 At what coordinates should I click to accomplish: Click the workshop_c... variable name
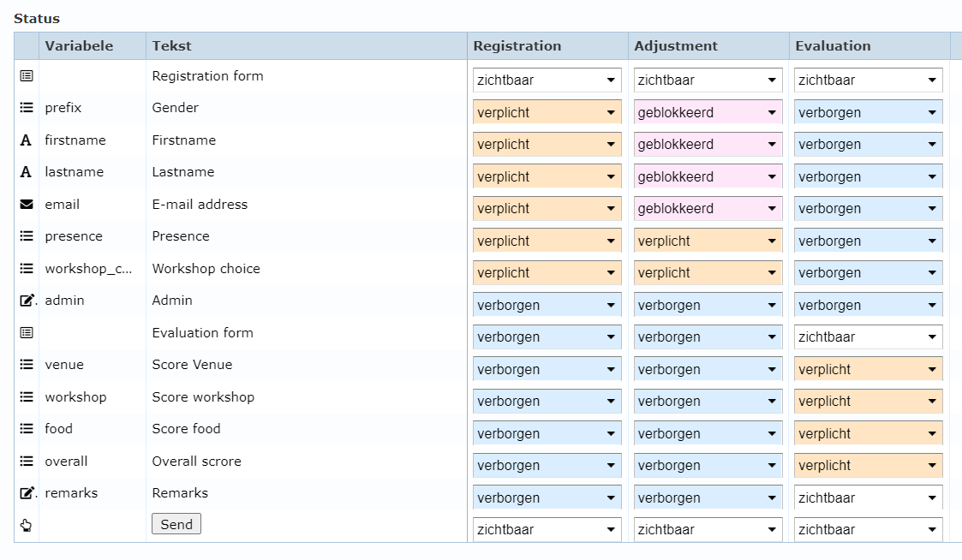(x=88, y=269)
